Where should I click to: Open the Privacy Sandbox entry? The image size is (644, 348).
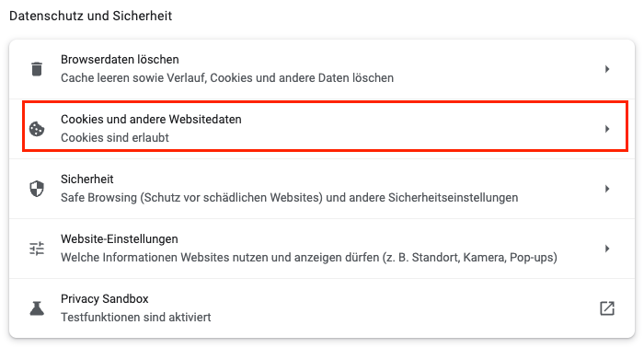point(322,308)
